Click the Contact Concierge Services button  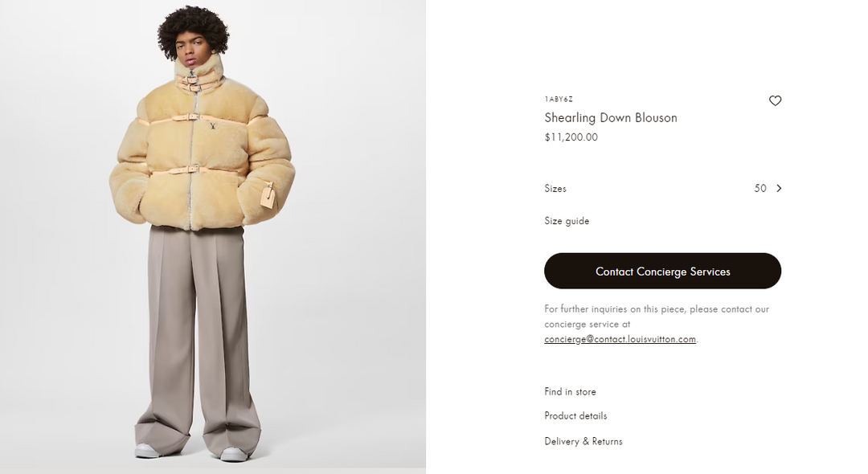pyautogui.click(x=662, y=271)
